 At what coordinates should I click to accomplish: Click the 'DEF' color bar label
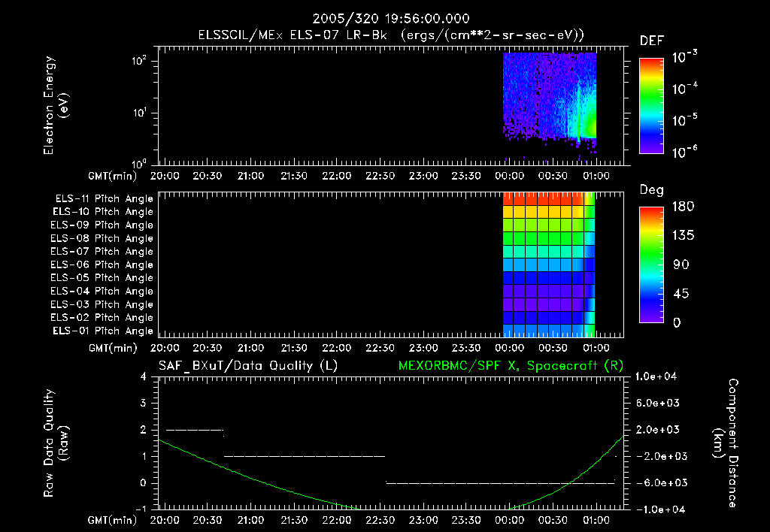coord(652,41)
